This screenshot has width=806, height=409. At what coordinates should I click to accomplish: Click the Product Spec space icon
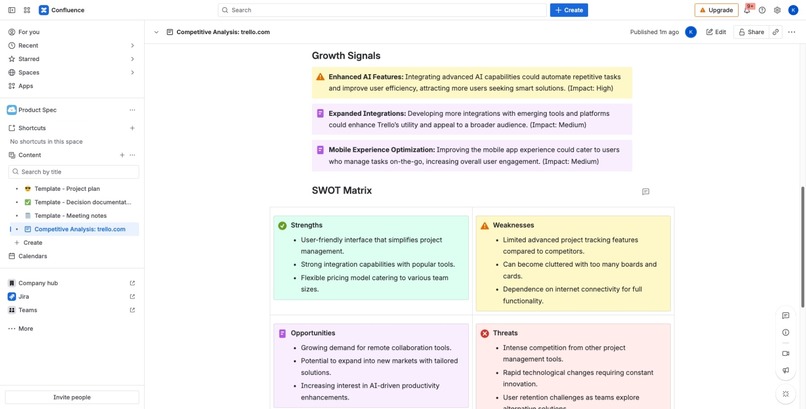click(x=11, y=110)
